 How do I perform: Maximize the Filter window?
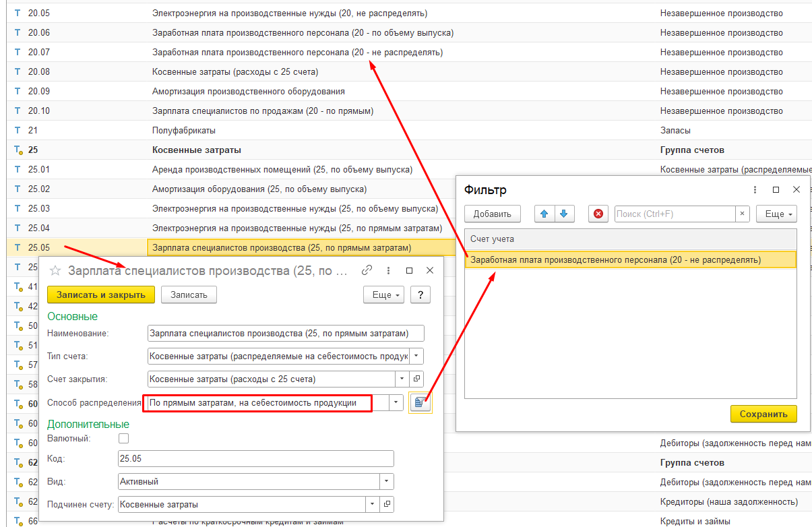(x=776, y=190)
